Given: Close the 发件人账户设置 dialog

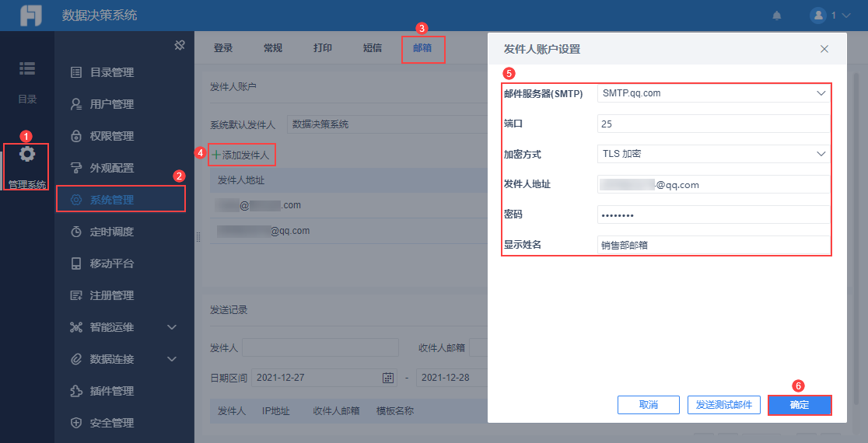Looking at the screenshot, I should click(824, 49).
